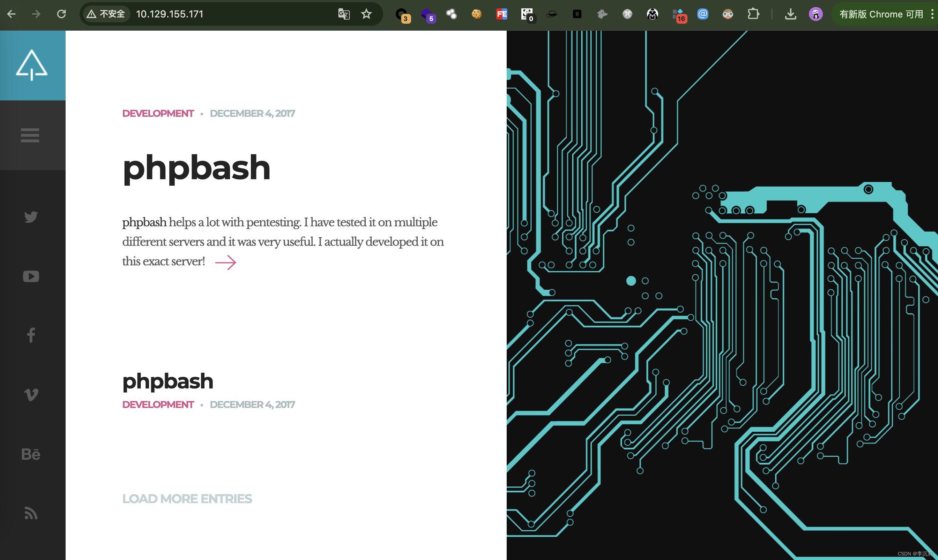Reload the current page

click(61, 14)
